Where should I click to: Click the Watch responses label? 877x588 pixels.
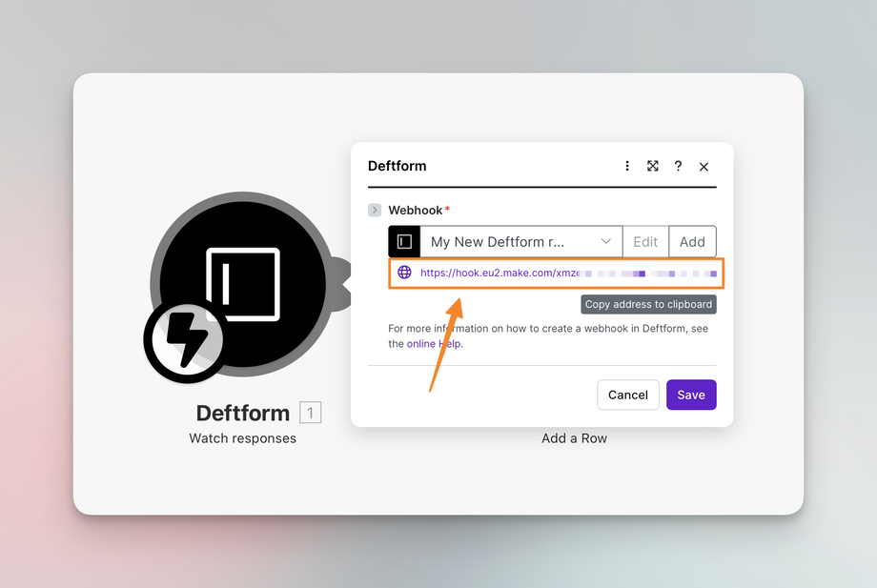tap(243, 438)
